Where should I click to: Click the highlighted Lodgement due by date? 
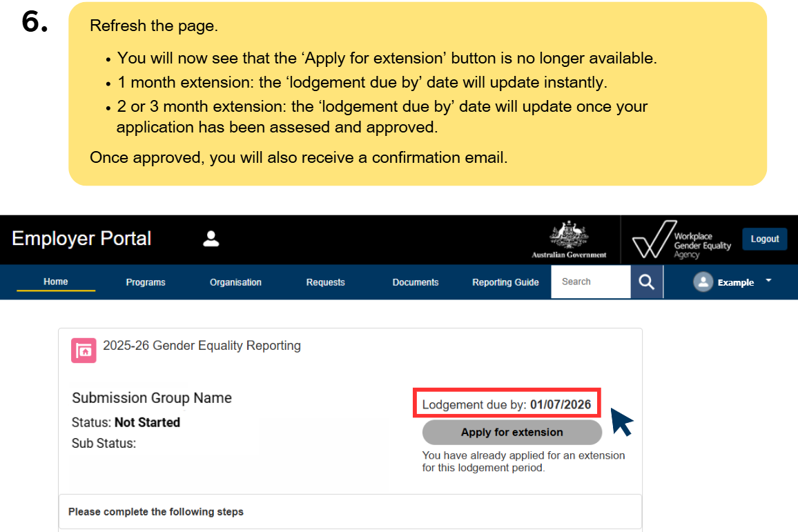pyautogui.click(x=507, y=405)
